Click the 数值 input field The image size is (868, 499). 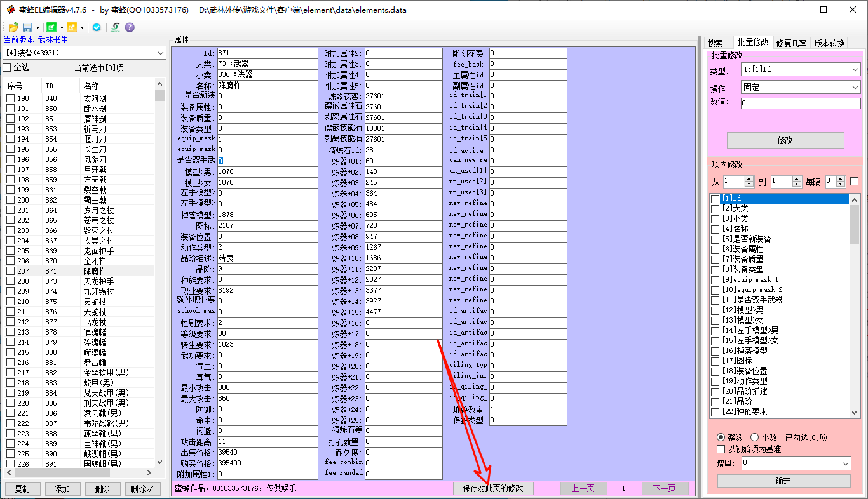800,103
